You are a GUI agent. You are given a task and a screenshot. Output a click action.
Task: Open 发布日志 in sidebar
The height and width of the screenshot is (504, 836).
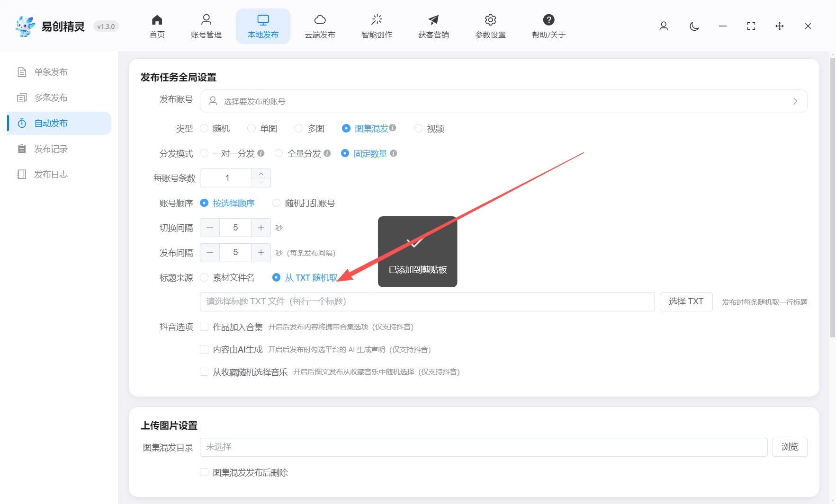tap(59, 175)
